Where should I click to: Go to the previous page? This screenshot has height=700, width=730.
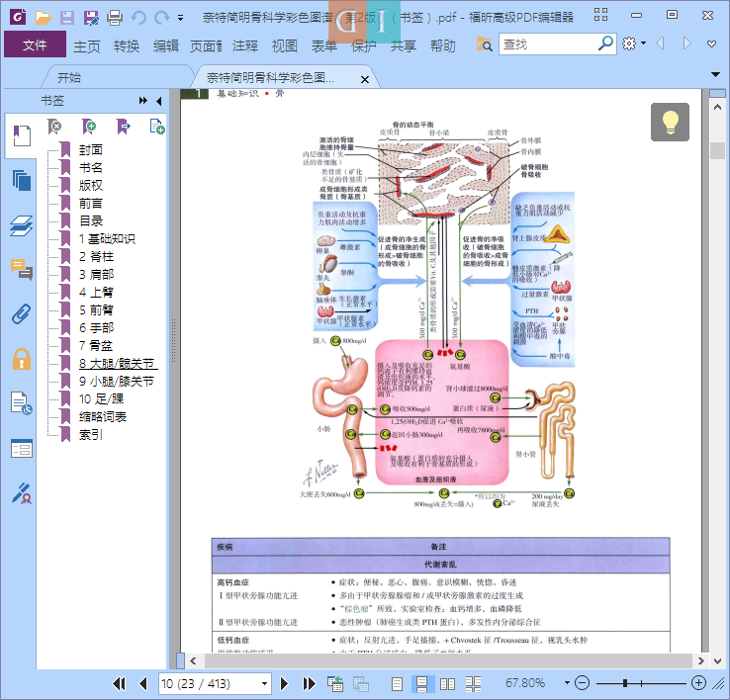click(x=143, y=683)
